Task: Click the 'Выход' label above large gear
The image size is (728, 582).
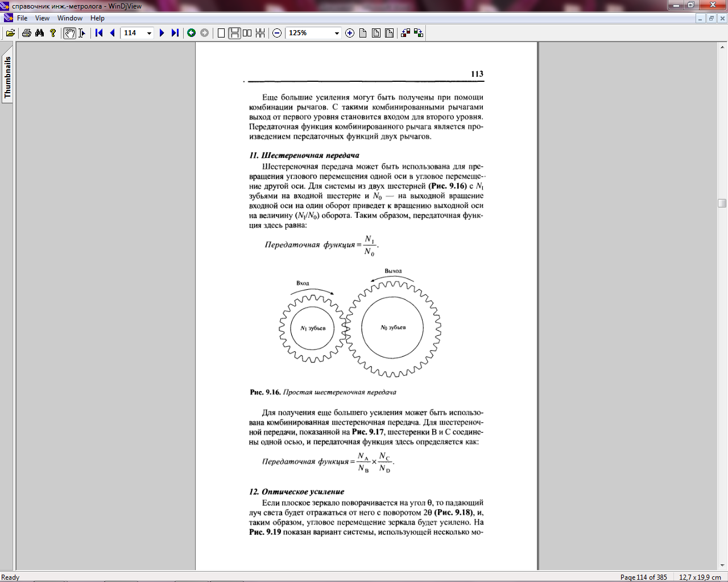Action: (393, 271)
